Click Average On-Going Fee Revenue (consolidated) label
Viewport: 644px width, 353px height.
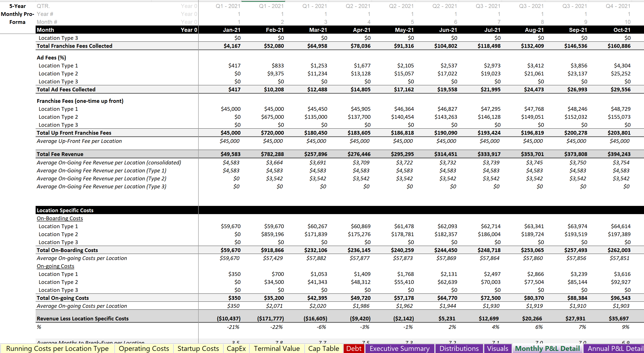[x=109, y=163]
